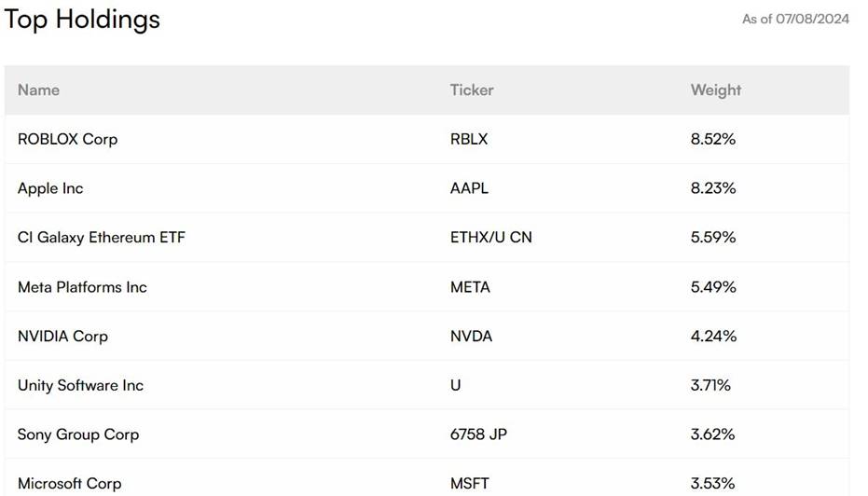
Task: Click the Name column header
Action: (x=38, y=90)
